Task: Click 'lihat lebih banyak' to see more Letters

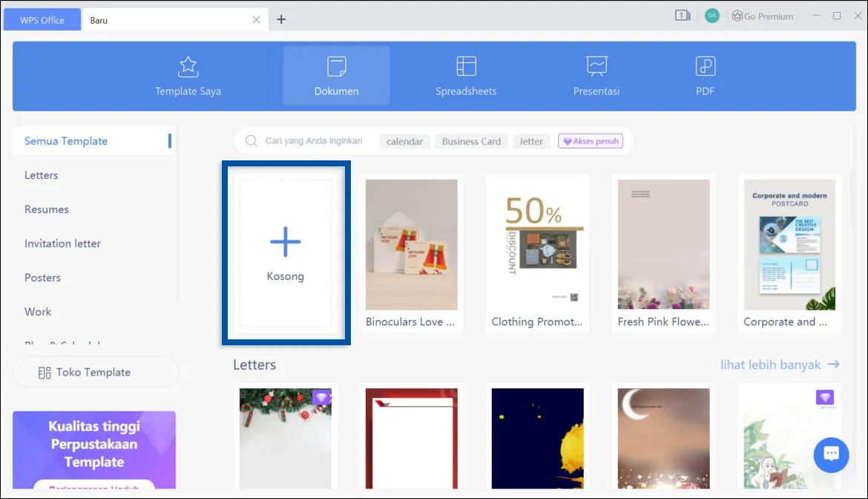Action: coord(780,365)
